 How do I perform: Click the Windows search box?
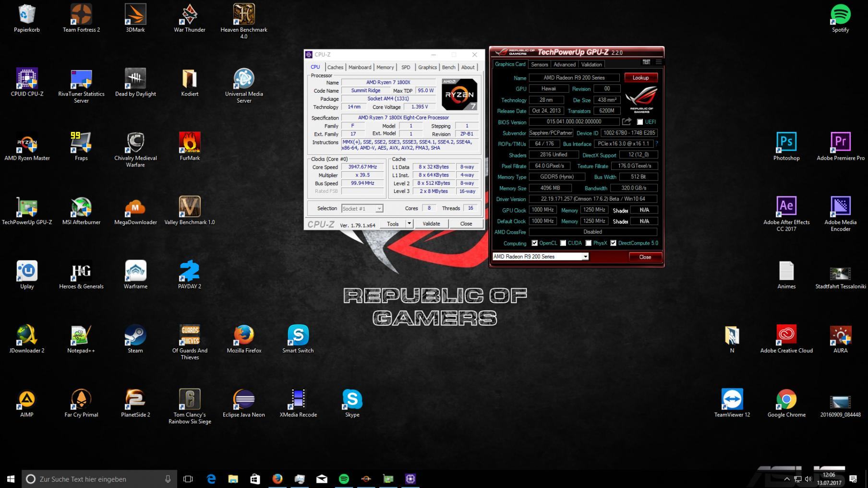click(x=100, y=479)
